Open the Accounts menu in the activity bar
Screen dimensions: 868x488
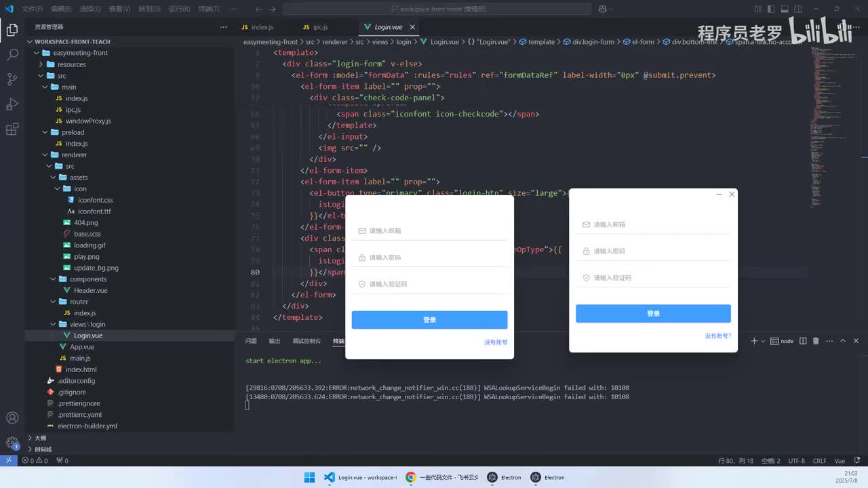click(12, 418)
